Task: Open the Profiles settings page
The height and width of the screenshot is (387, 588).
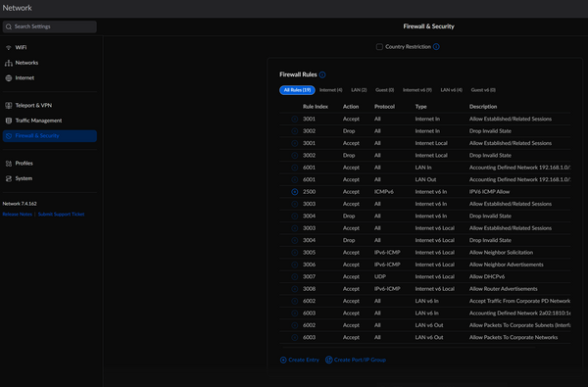Action: click(x=24, y=164)
